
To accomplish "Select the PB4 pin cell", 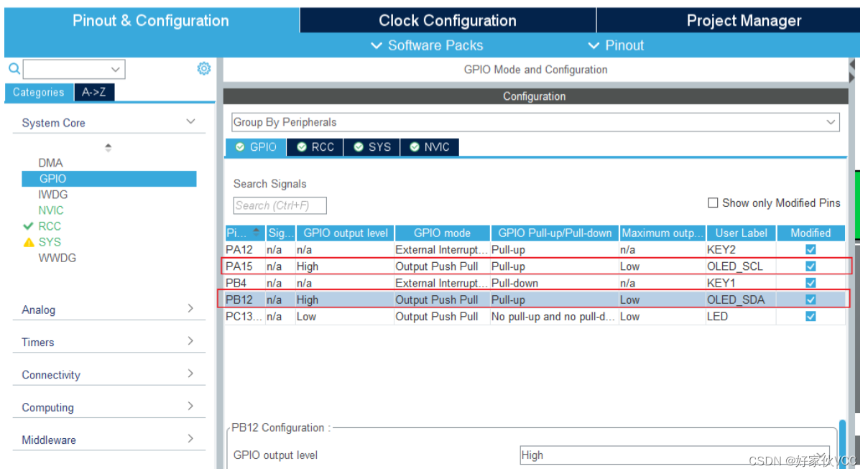I will pyautogui.click(x=244, y=283).
